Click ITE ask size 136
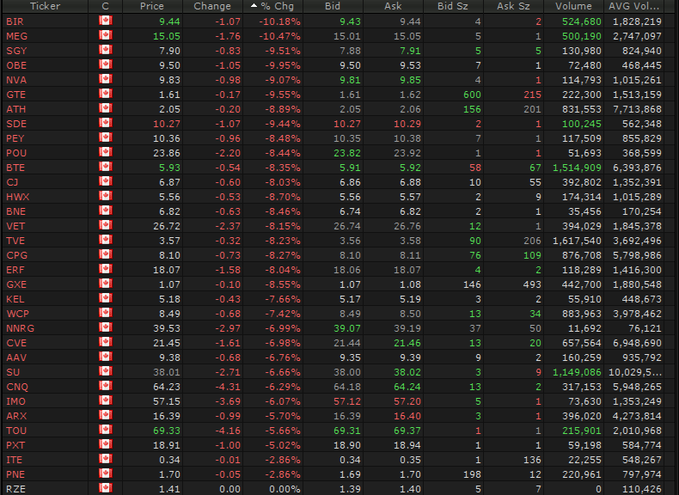 [x=532, y=460]
